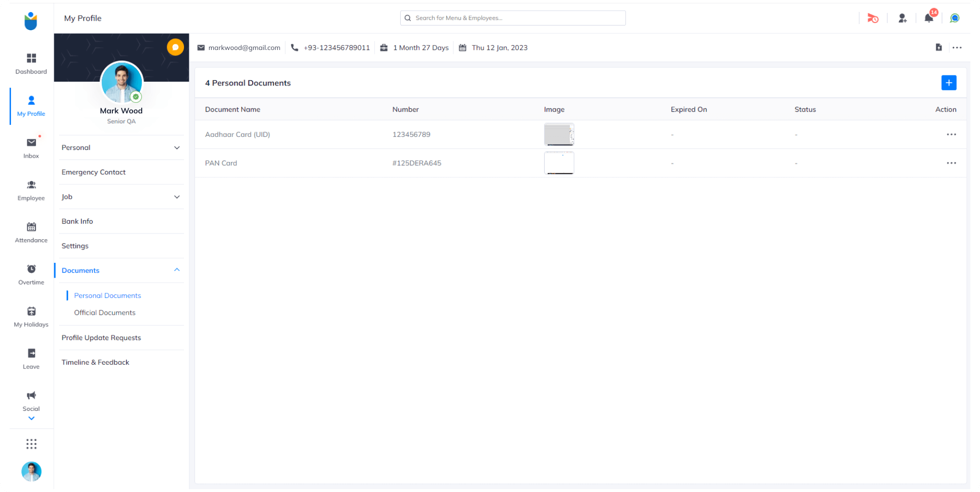
Task: Open the Inbox sidebar item
Action: click(31, 148)
